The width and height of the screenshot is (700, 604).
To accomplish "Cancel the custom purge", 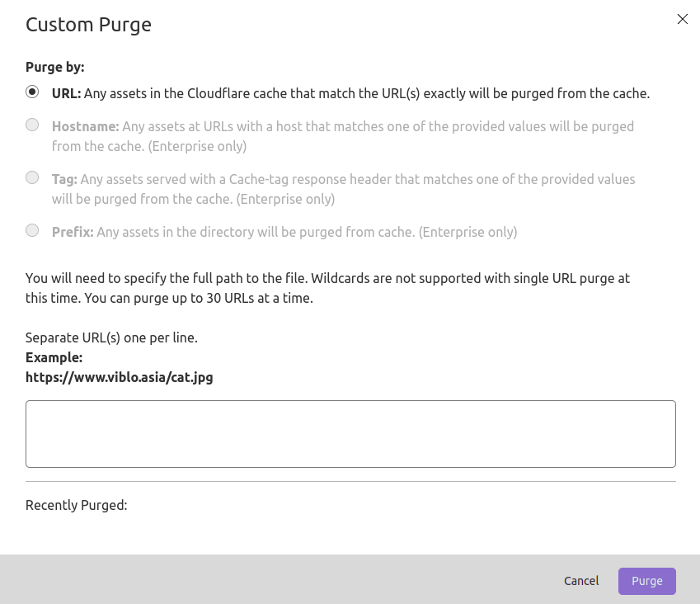I will (581, 581).
